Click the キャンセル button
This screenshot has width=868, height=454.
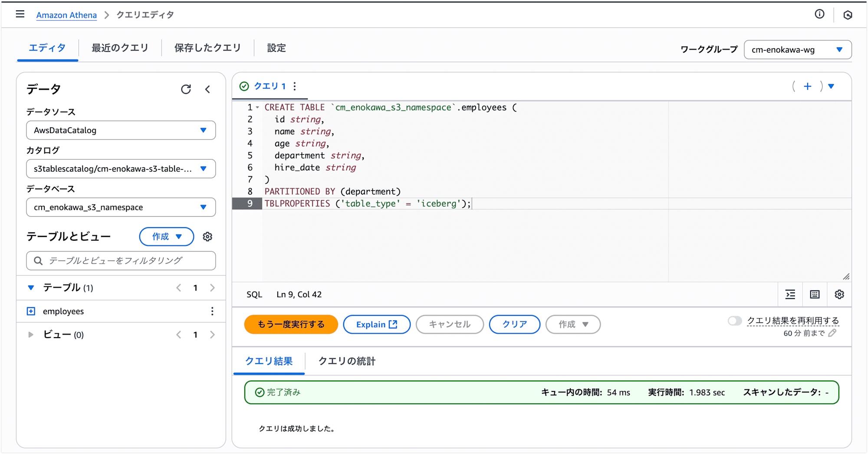point(450,325)
